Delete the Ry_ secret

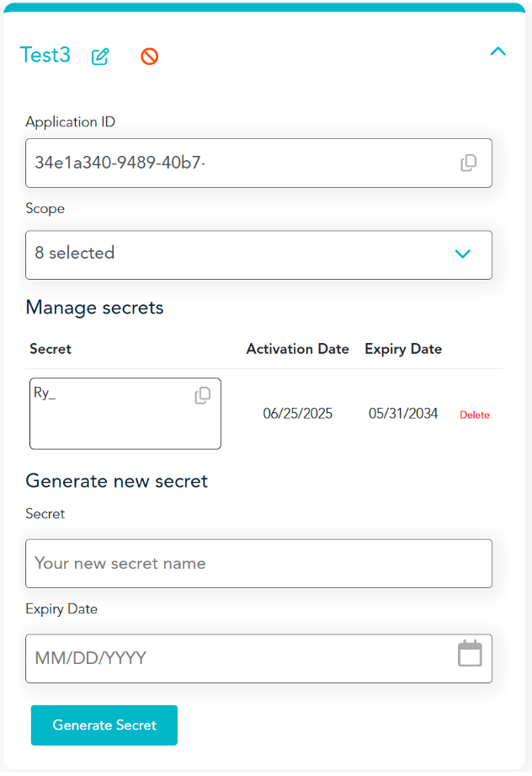[x=474, y=415]
